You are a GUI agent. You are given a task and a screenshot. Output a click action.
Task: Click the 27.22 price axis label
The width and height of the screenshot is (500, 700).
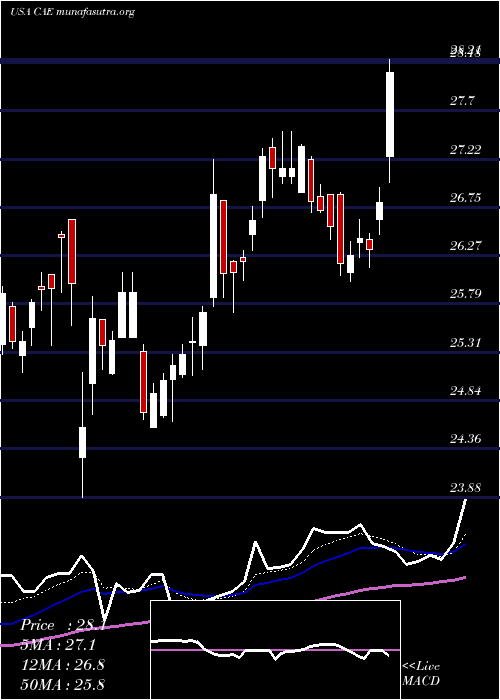click(x=465, y=150)
